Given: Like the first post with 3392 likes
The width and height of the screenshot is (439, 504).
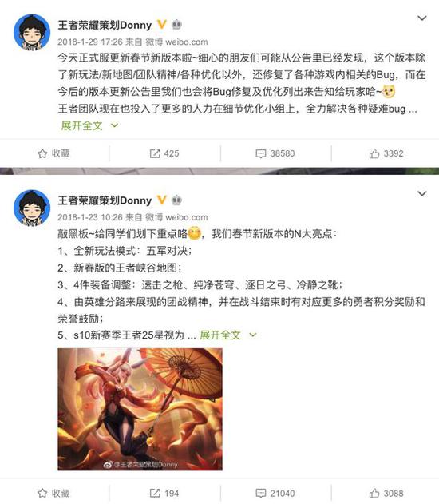Looking at the screenshot, I should 386,153.
